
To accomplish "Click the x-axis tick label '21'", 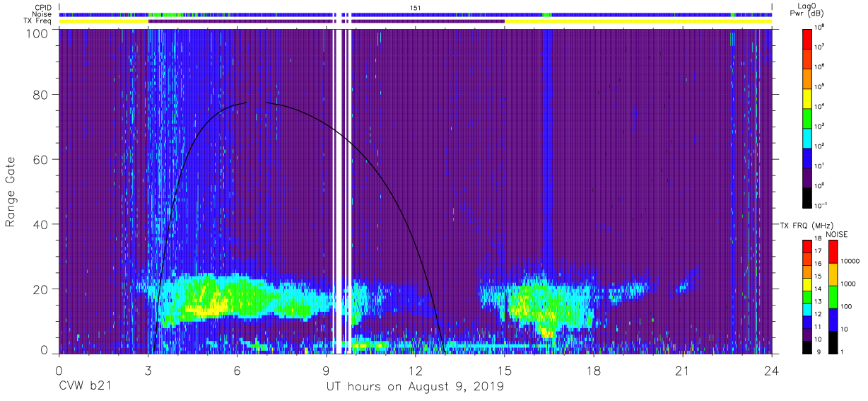I will point(682,371).
